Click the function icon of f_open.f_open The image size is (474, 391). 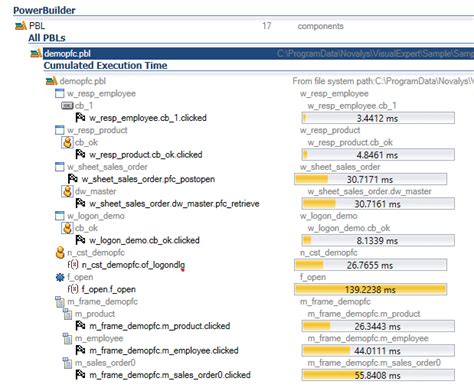tap(73, 289)
